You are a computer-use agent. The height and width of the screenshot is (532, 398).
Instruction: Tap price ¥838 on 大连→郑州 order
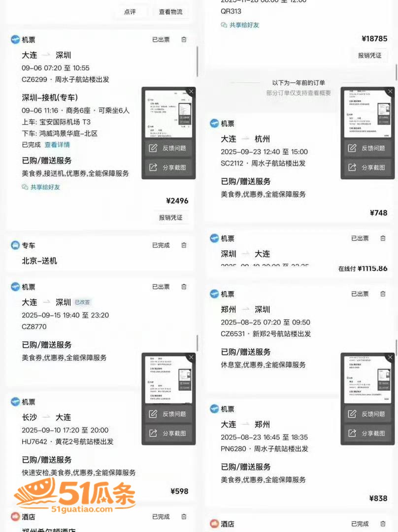[x=378, y=499]
